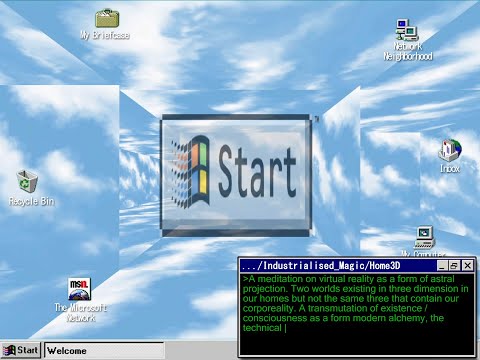Minimize the Home3D terminal window
The width and height of the screenshot is (480, 360).
click(442, 266)
